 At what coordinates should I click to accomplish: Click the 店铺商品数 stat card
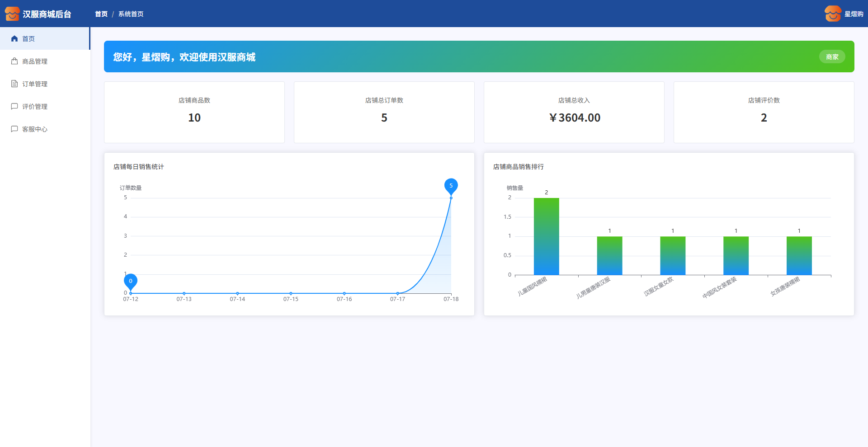(x=194, y=112)
